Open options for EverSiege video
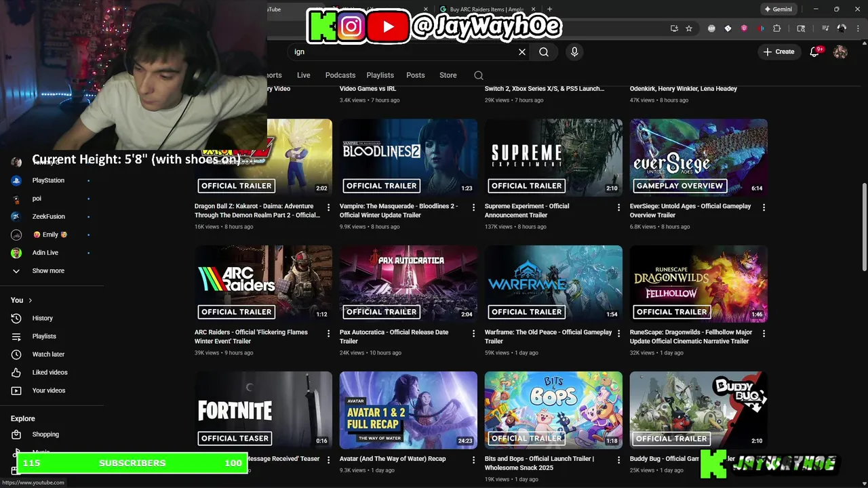Image resolution: width=868 pixels, height=488 pixels. 764,207
